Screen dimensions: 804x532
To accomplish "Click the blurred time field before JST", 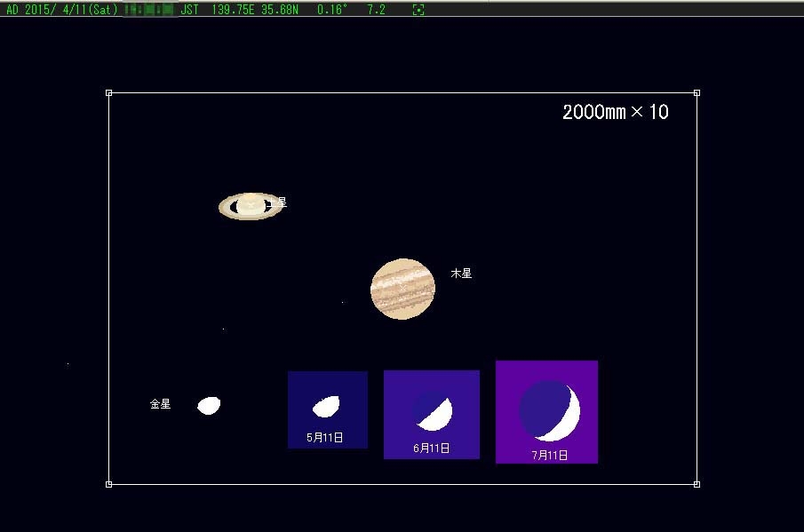I will (x=149, y=10).
